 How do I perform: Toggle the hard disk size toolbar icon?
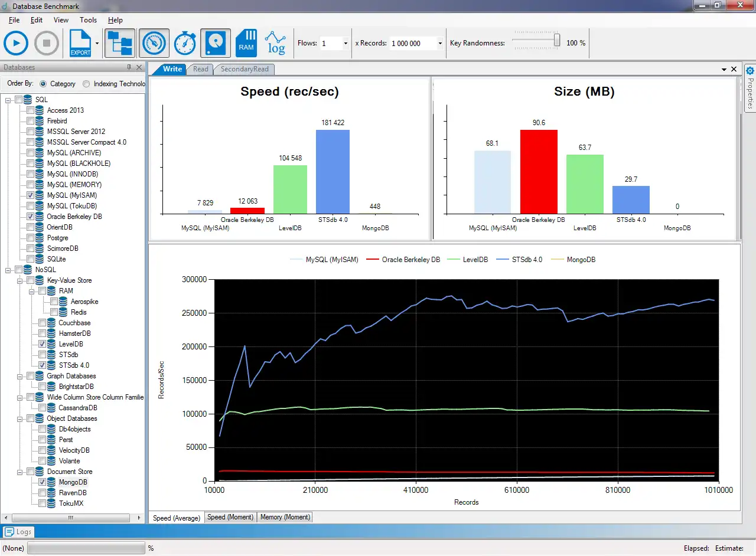coord(216,43)
